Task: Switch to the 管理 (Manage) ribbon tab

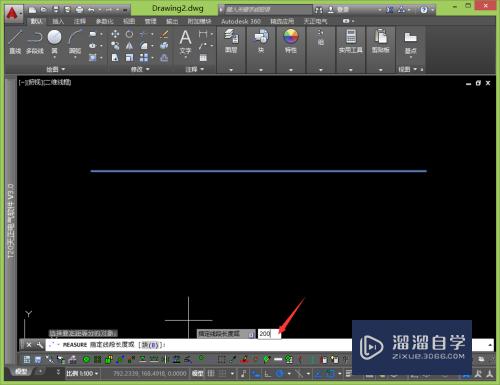Action: [x=150, y=21]
